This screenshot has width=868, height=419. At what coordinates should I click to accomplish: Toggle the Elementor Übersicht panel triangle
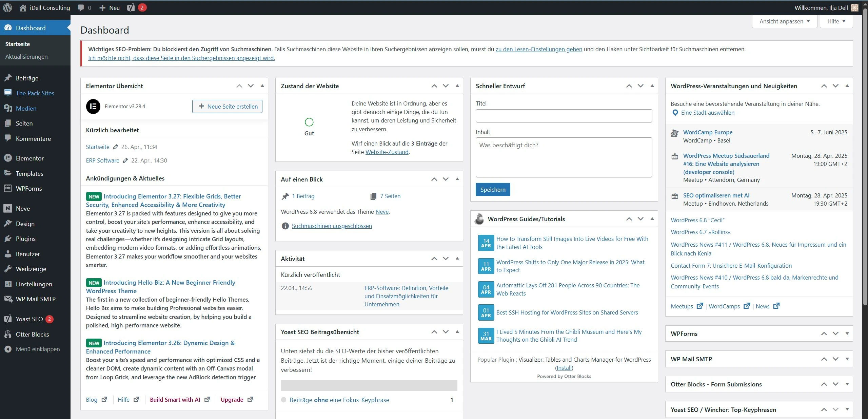[x=262, y=86]
